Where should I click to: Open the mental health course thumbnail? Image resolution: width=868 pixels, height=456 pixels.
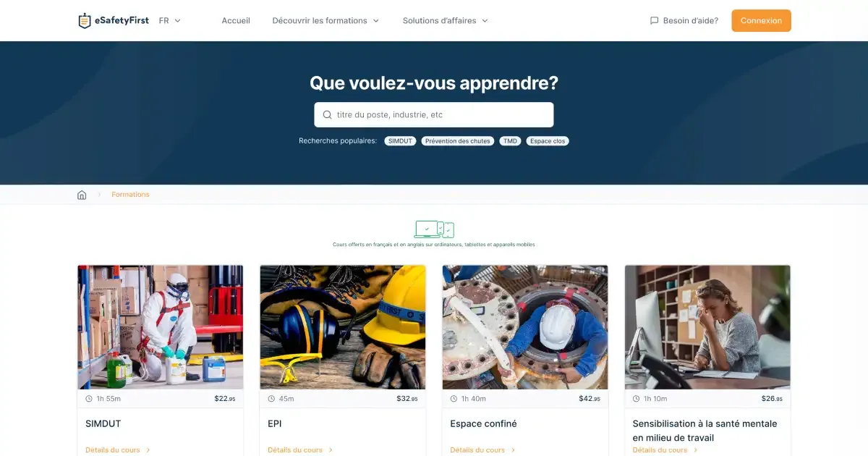coord(707,327)
